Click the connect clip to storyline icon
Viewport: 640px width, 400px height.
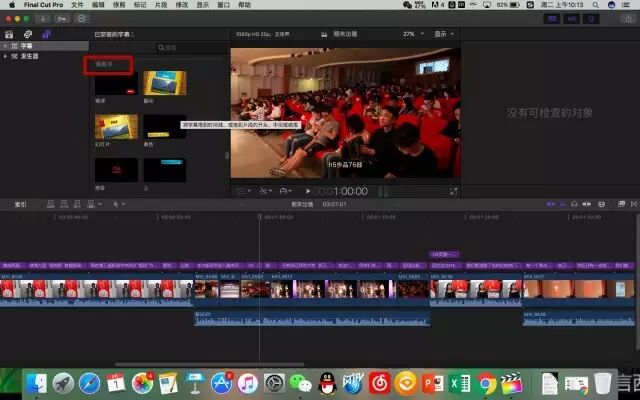51,204
